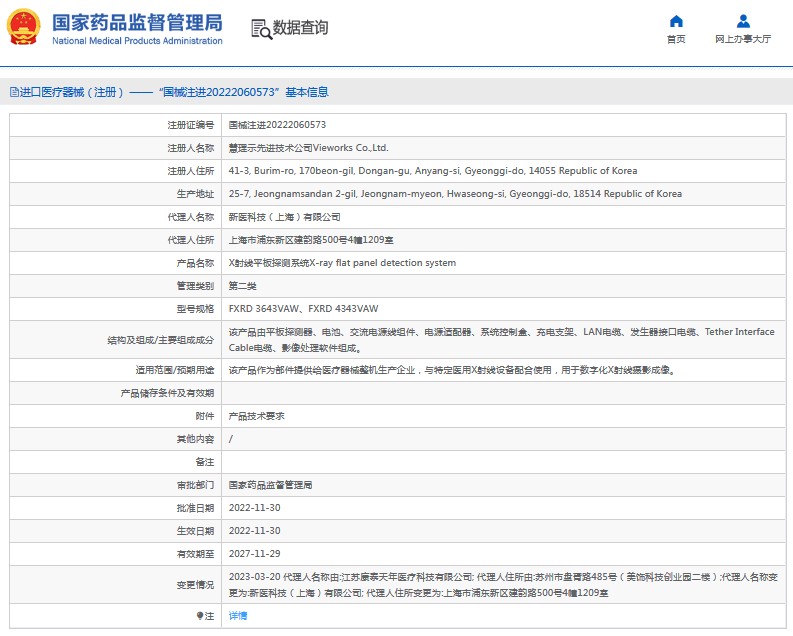Click the 2027-11-29 expiry date value

(254, 554)
